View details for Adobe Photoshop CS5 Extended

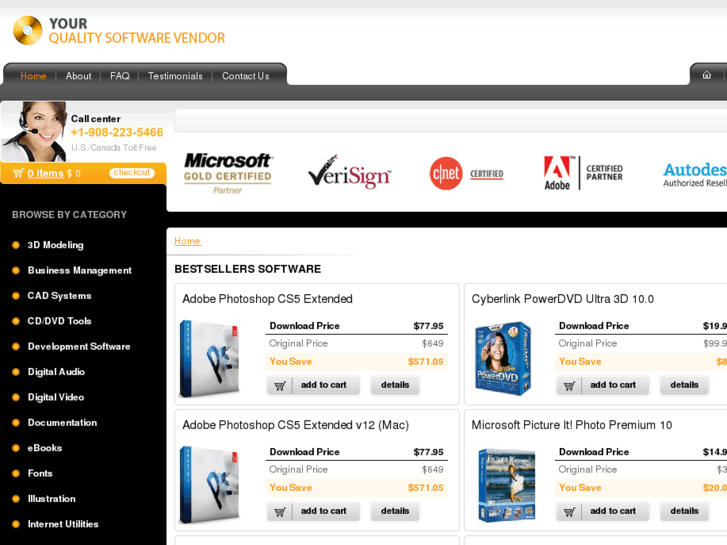click(x=395, y=385)
